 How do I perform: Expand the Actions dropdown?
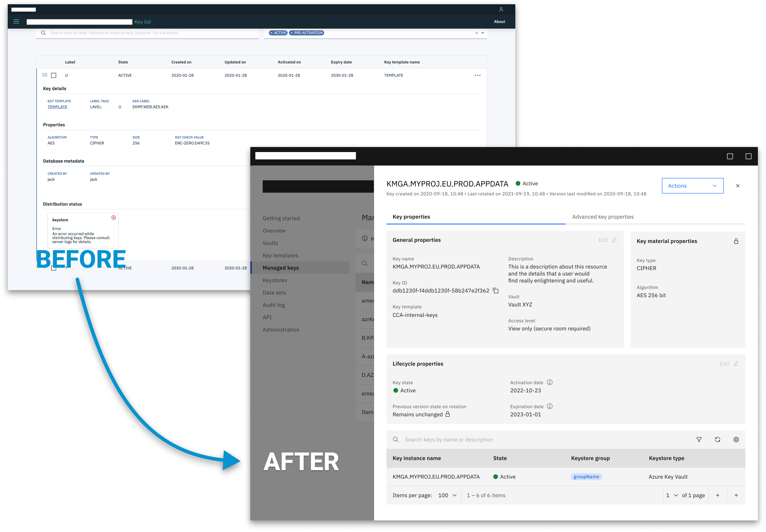[692, 186]
